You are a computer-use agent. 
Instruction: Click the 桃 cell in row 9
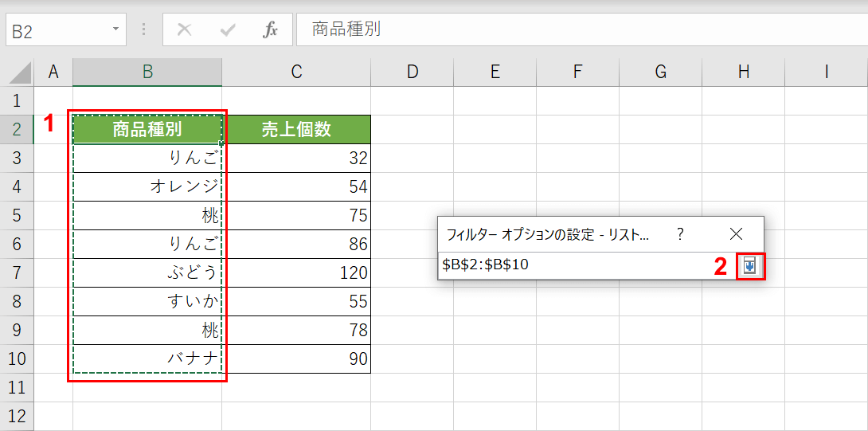tap(147, 331)
